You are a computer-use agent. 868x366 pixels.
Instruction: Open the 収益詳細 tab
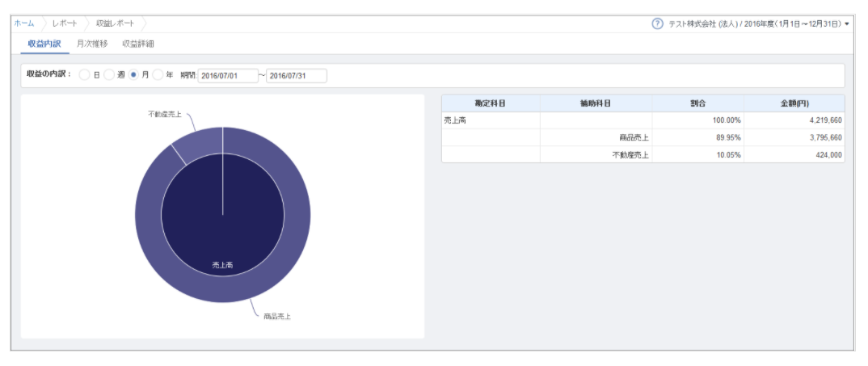137,44
